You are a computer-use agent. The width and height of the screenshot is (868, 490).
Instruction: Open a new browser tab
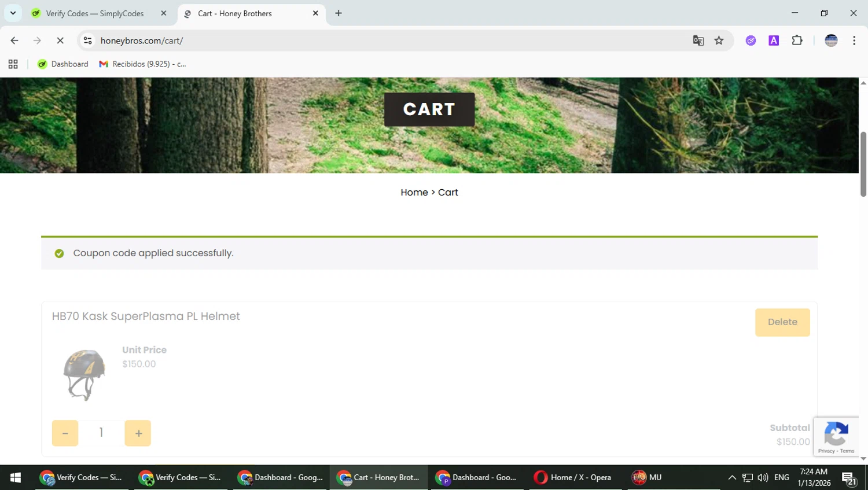[x=339, y=13]
